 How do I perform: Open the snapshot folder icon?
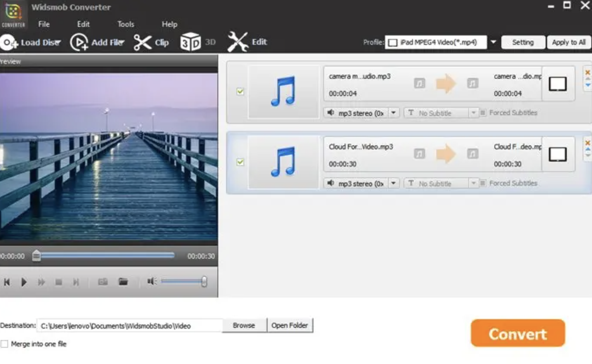[x=123, y=282]
